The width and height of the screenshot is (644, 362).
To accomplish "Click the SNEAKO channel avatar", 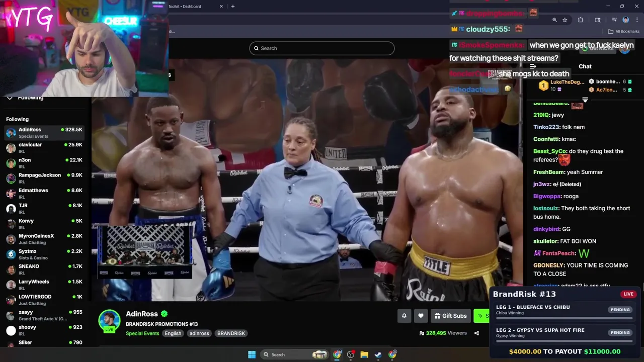I will pyautogui.click(x=11, y=269).
